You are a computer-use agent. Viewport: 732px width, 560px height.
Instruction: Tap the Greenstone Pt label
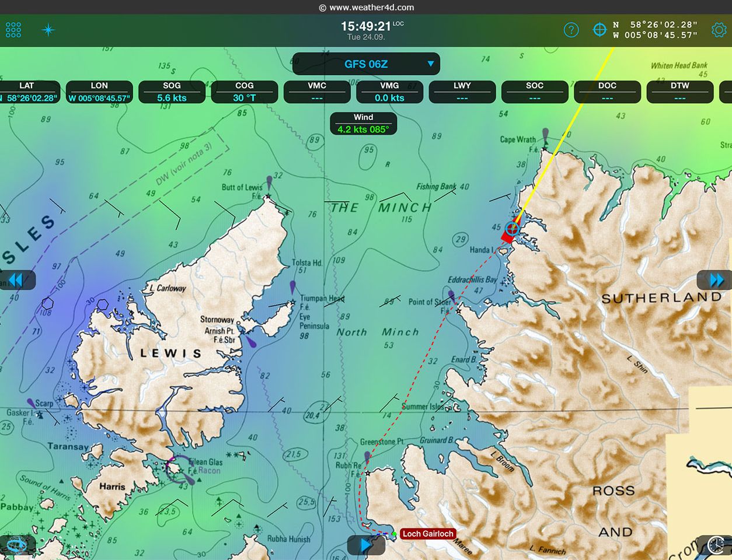[382, 442]
